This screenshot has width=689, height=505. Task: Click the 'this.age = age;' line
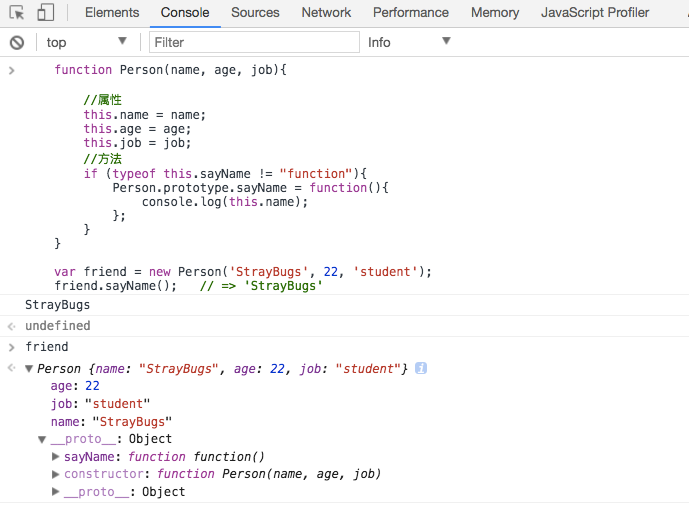point(138,129)
